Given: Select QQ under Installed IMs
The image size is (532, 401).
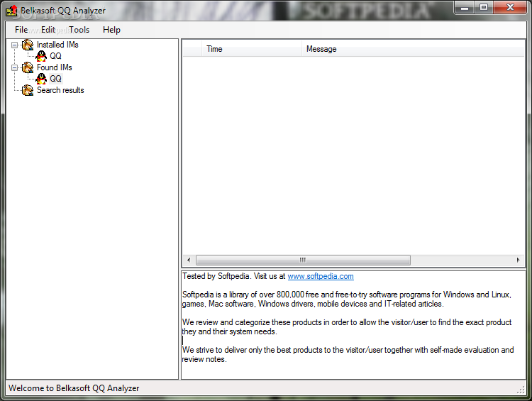Looking at the screenshot, I should coord(55,56).
